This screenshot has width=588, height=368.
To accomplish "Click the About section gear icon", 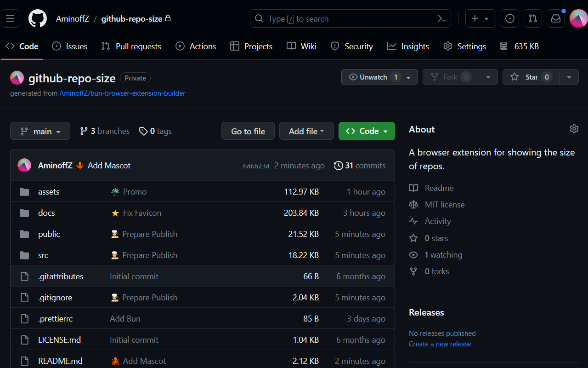I will (x=574, y=129).
